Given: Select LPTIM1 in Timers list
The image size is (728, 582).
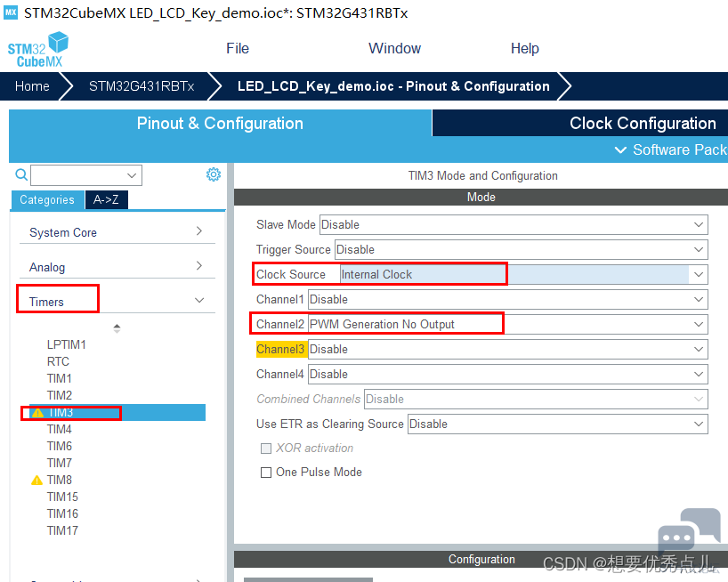Looking at the screenshot, I should click(x=67, y=344).
